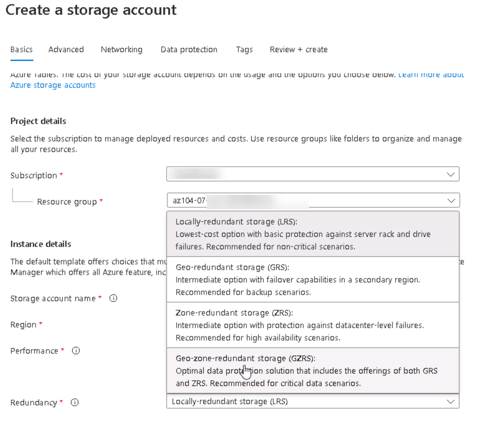Go to the Data protection tab
The image size is (504, 431).
[189, 50]
